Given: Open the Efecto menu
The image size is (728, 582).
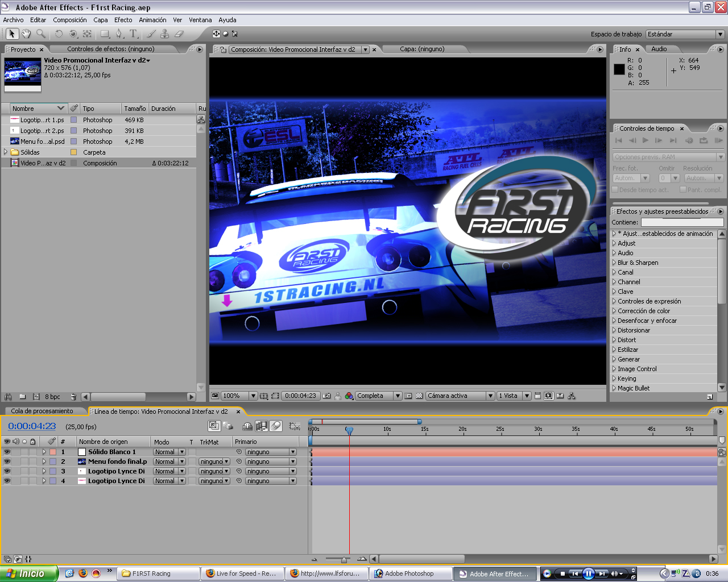Looking at the screenshot, I should [x=123, y=20].
